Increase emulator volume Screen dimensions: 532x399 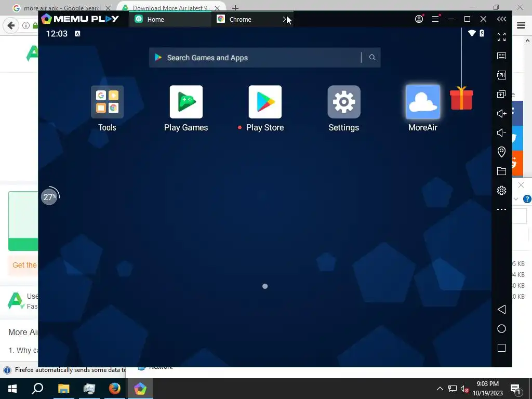click(501, 113)
